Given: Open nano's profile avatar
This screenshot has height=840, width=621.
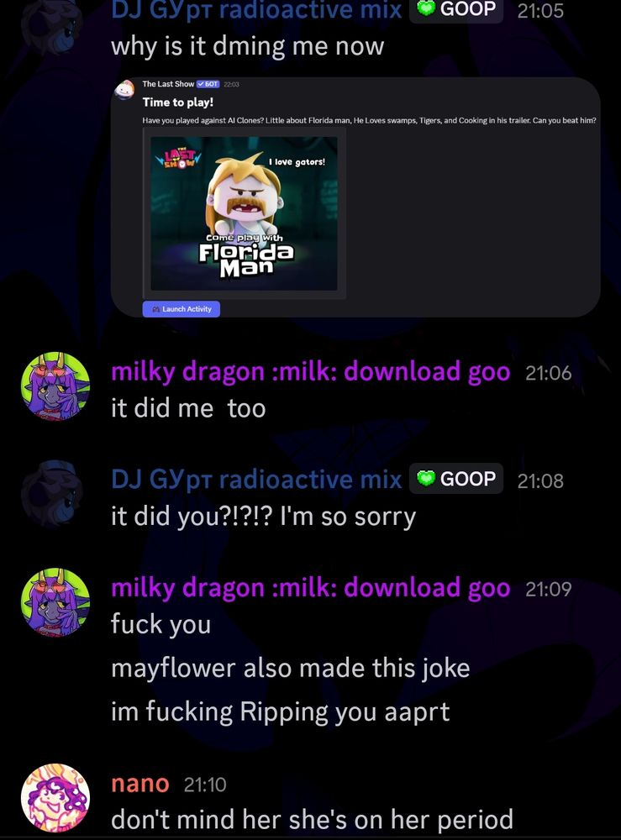Looking at the screenshot, I should [55, 798].
